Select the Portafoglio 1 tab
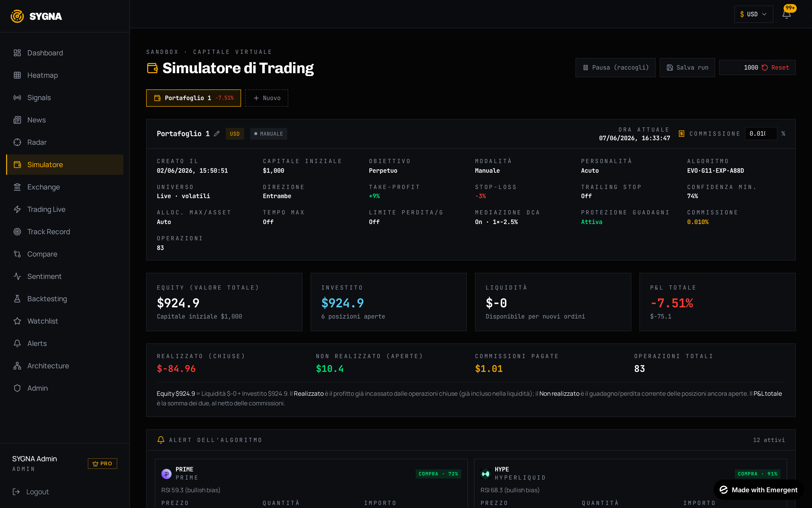The width and height of the screenshot is (812, 508). click(193, 98)
